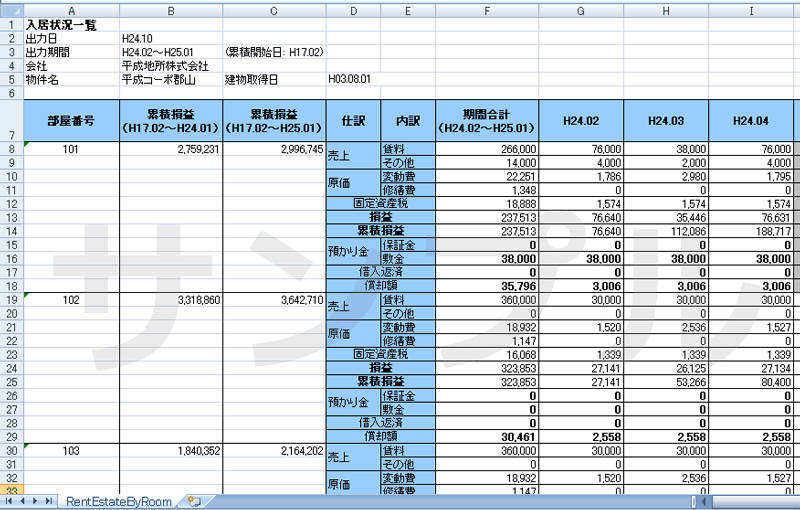The height and width of the screenshot is (510, 800).
Task: Click the Select All corner button
Action: (x=10, y=9)
